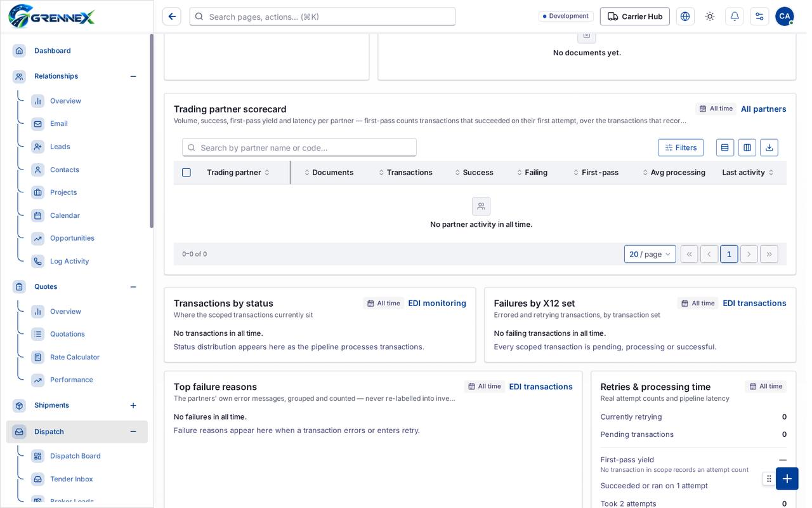This screenshot has height=508, width=812.
Task: Click the Carrier Hub button
Action: [635, 17]
